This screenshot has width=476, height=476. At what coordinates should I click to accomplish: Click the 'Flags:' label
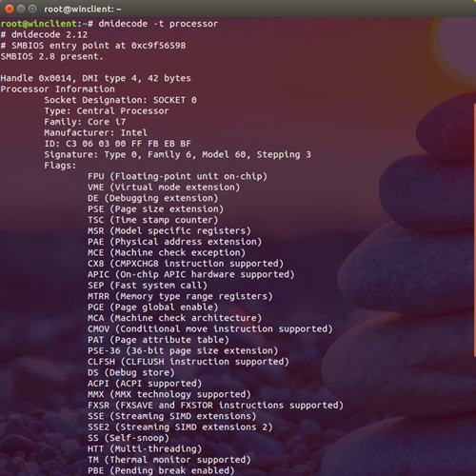(60, 166)
